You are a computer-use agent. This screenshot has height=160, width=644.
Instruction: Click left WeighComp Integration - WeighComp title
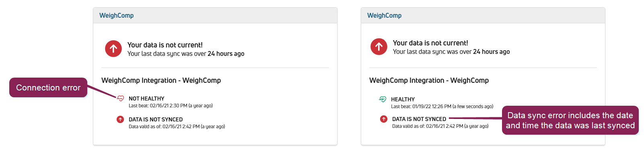161,80
